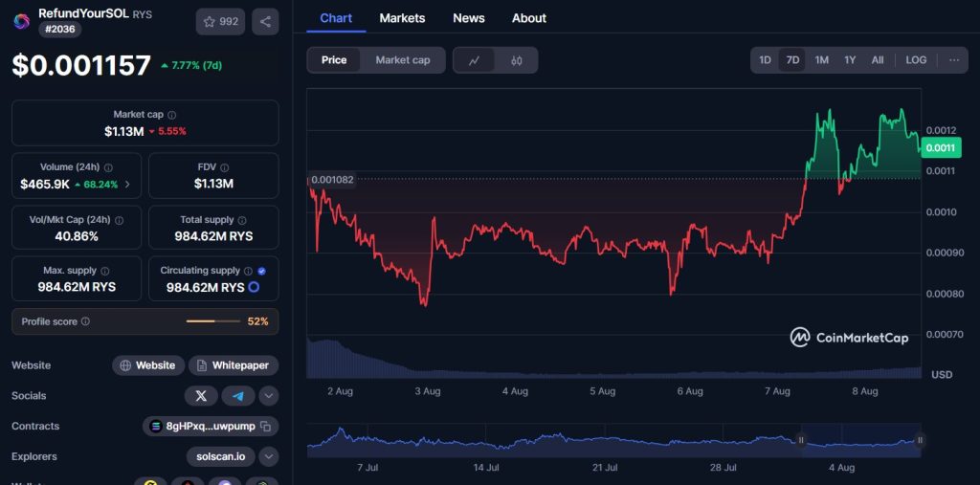The image size is (980, 485).
Task: Expand more explorers dropdown
Action: [x=269, y=457]
